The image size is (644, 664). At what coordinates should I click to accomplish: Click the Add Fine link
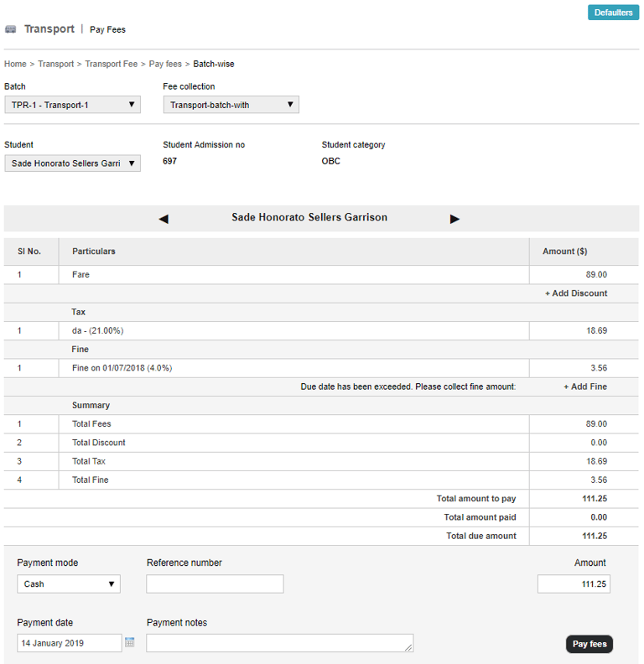coord(584,386)
